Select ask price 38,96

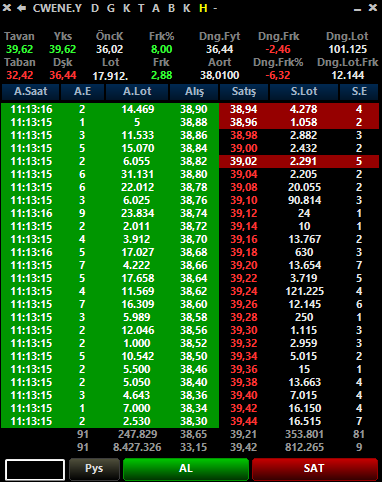click(244, 122)
